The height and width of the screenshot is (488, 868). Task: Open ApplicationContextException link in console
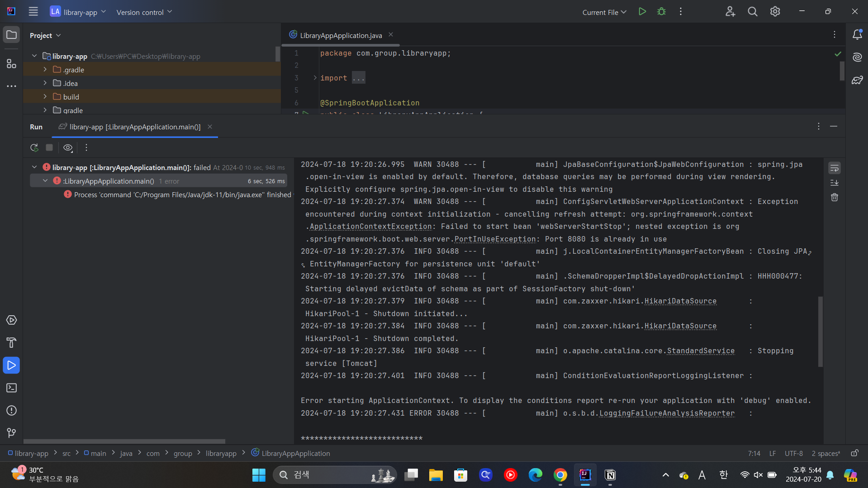click(x=370, y=226)
